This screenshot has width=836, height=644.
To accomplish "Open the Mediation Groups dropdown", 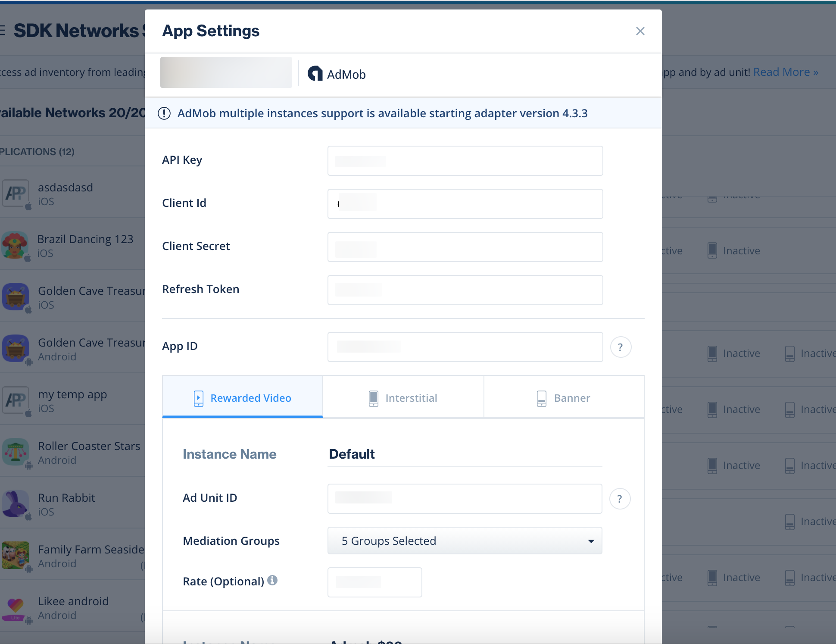I will [x=465, y=541].
